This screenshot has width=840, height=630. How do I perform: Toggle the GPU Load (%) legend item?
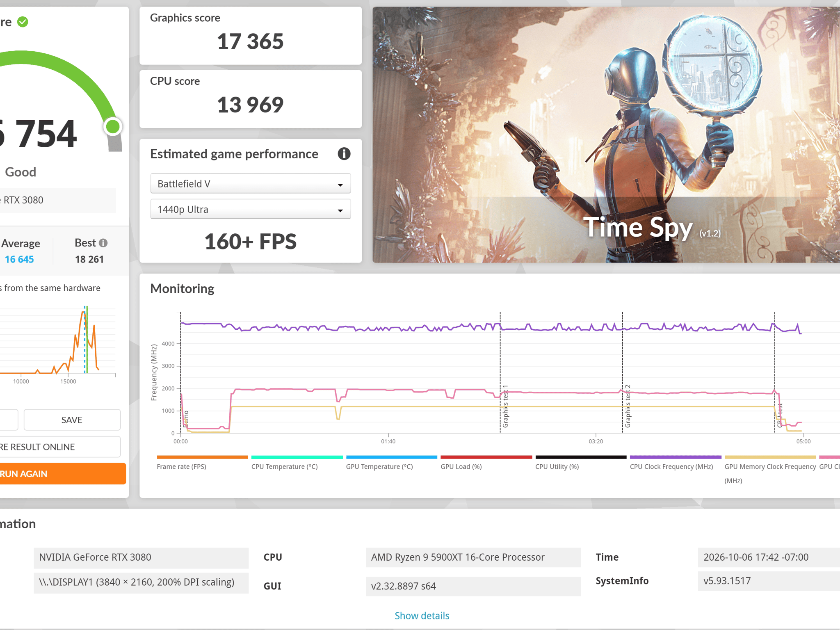coord(486,463)
